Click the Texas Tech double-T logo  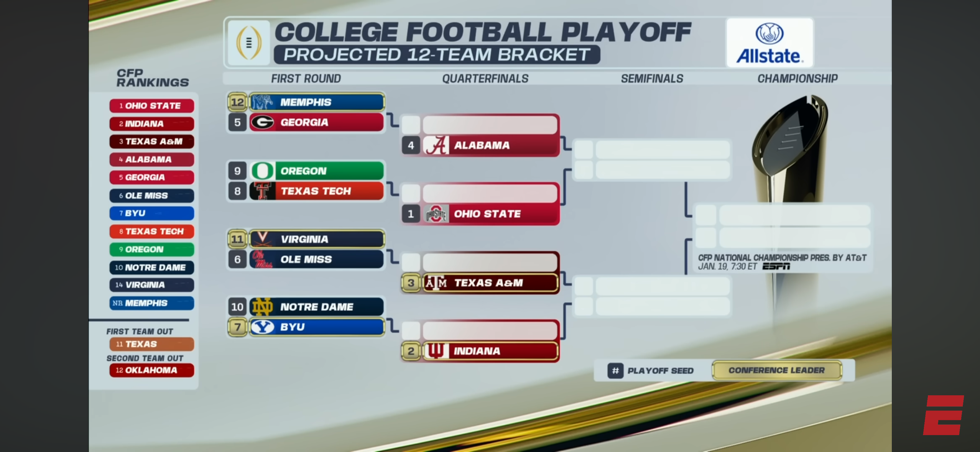pos(263,191)
